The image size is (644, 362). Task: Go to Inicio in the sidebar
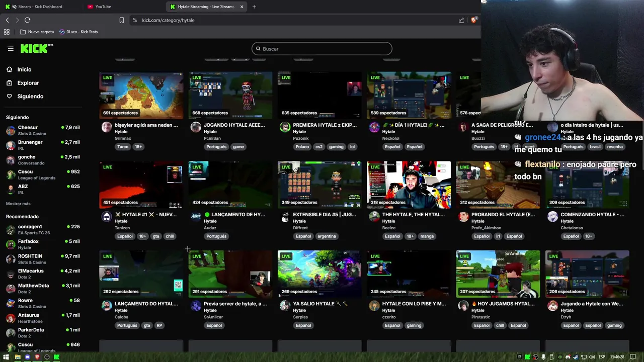[24, 69]
